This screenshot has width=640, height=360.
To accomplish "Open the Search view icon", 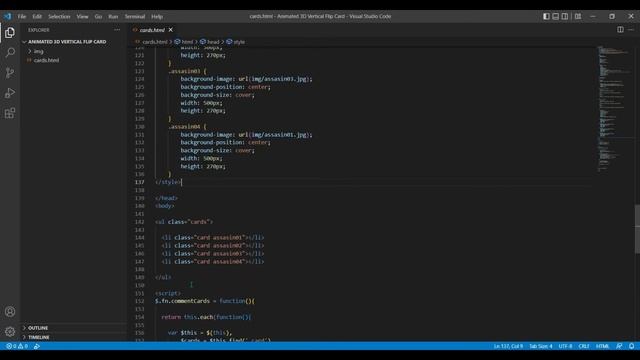I will pos(10,53).
